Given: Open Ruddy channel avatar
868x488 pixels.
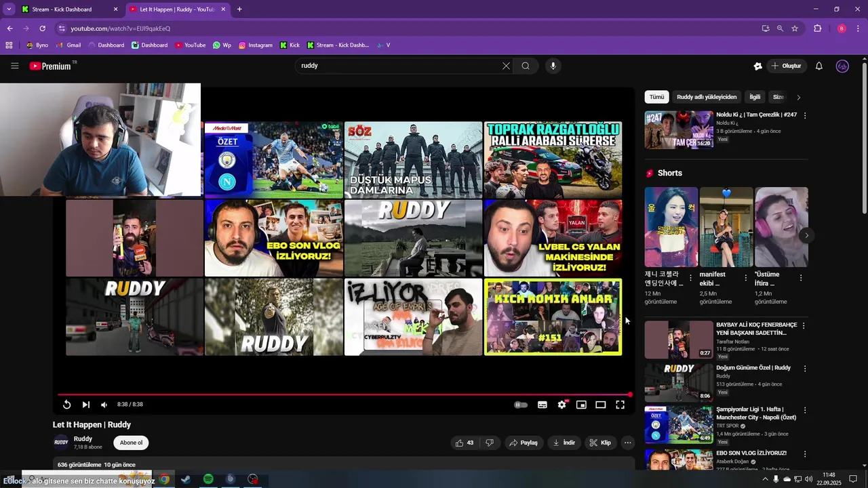Looking at the screenshot, I should (x=61, y=443).
